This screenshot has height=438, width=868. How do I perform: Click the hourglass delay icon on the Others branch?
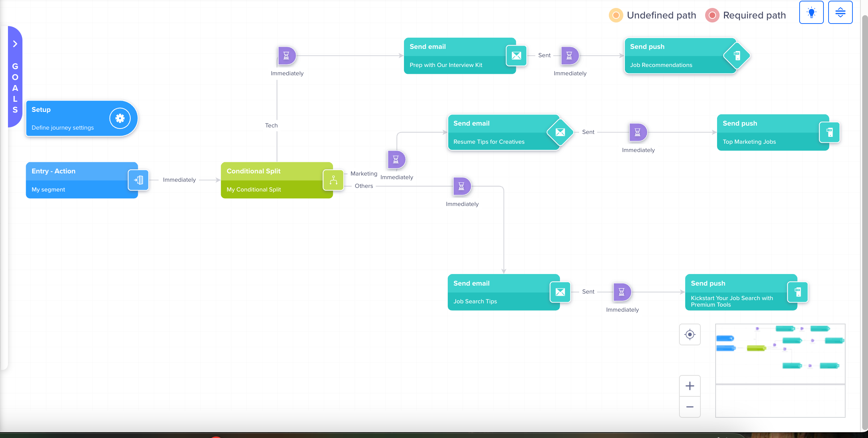coord(462,186)
